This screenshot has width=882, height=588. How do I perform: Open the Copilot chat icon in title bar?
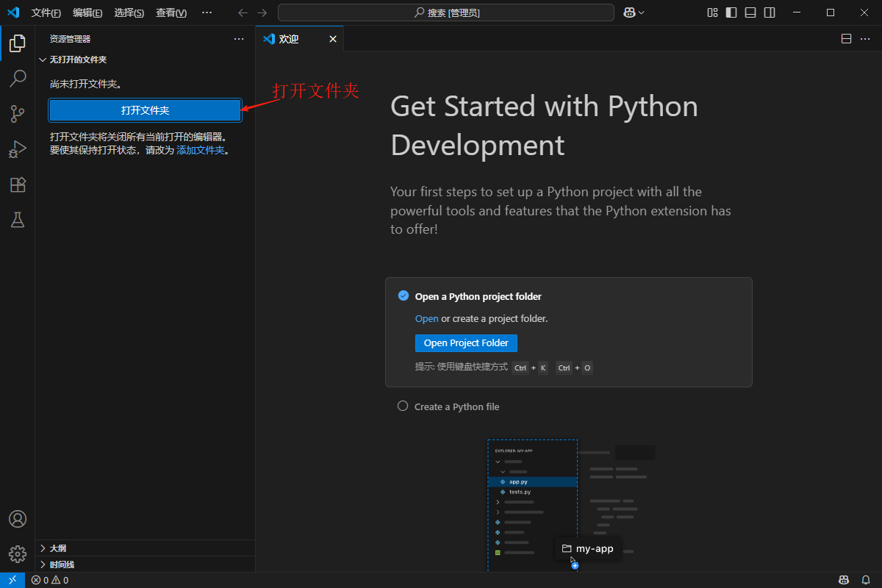click(x=629, y=12)
